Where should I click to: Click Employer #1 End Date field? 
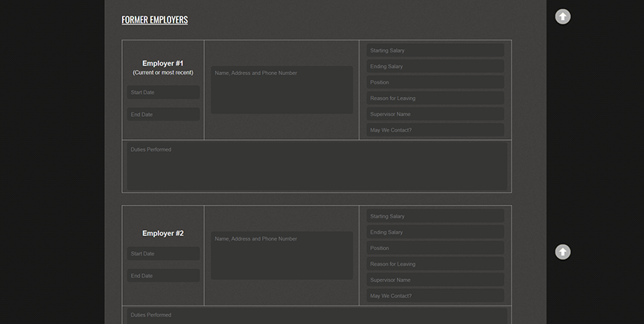(x=163, y=115)
